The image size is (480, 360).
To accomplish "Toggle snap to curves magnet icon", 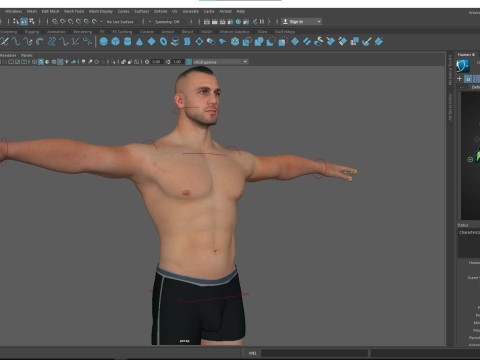I will 63,22.
